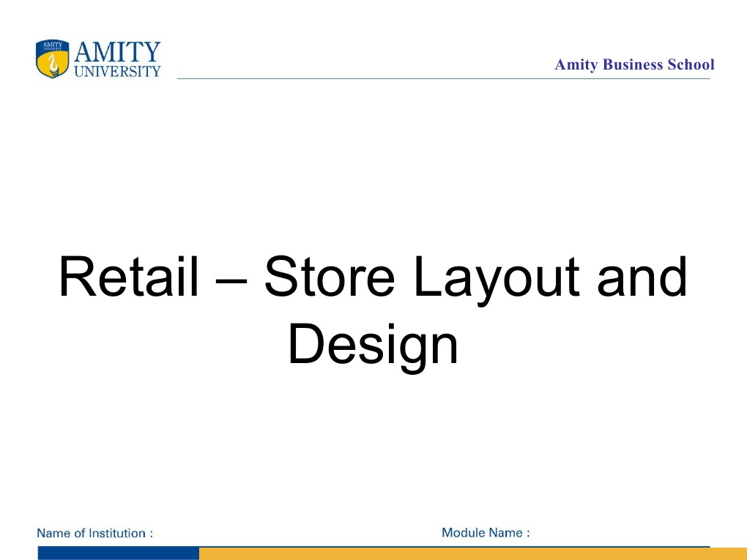Image resolution: width=747 pixels, height=560 pixels.
Task: Click the 'Module Name :' footer label
Action: 486,533
